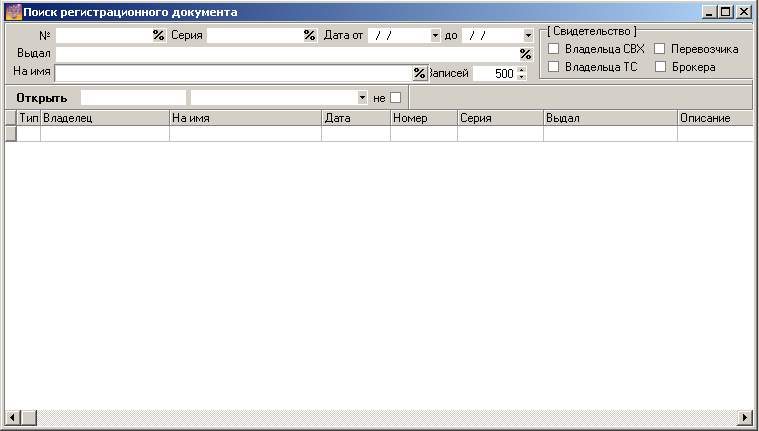759x431 pixels.
Task: Click the empty Владелец cell in first row
Action: point(105,134)
